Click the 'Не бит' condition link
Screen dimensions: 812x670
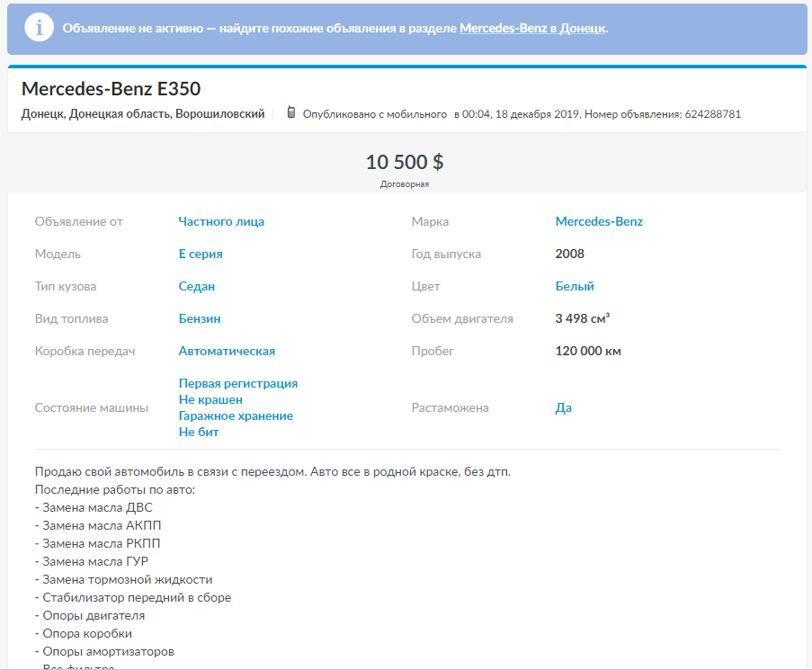[199, 432]
